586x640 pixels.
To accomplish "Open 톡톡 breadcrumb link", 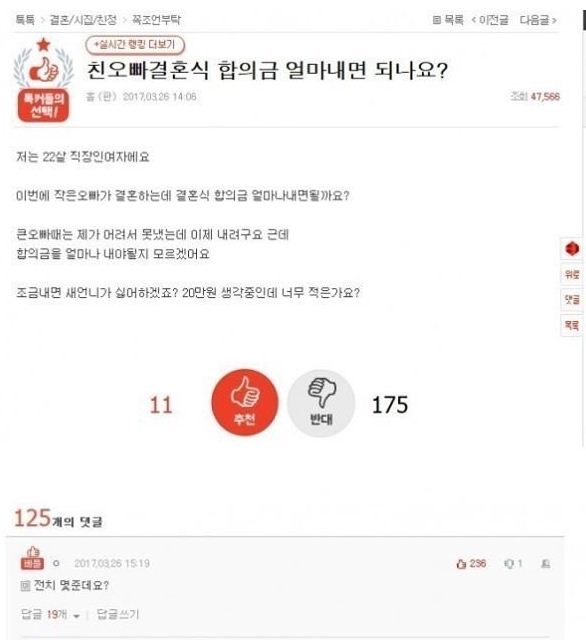I will pyautogui.click(x=25, y=20).
